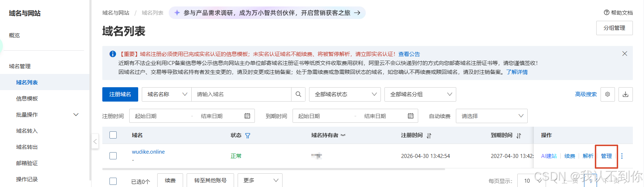644x187 pixels.
Task: Click registration end date field
Action: click(x=219, y=116)
